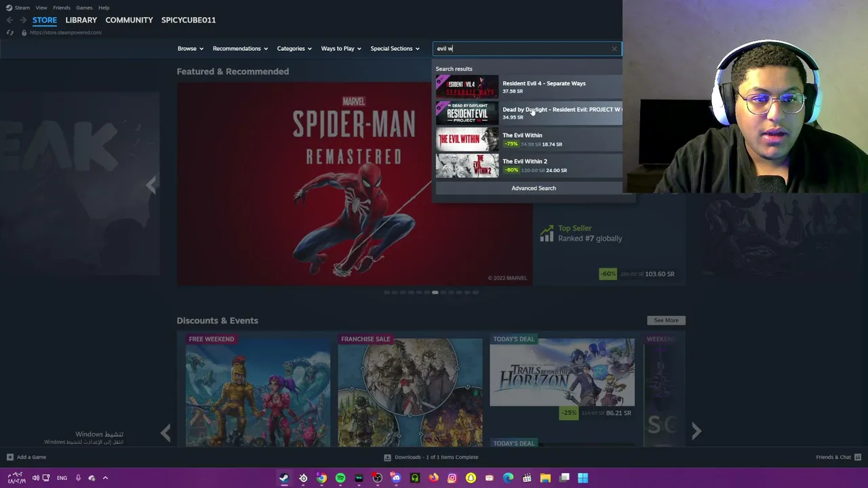Image resolution: width=868 pixels, height=488 pixels.
Task: Open the View menu
Action: pos(41,7)
